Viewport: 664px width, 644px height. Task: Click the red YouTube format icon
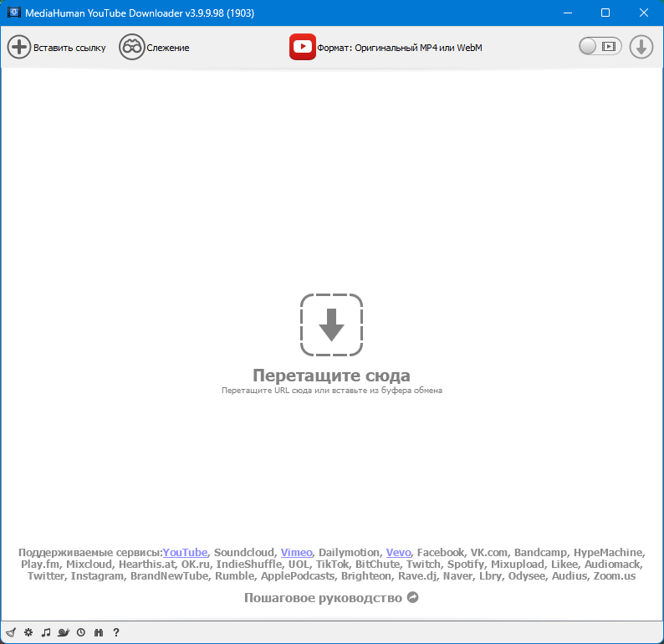click(303, 47)
